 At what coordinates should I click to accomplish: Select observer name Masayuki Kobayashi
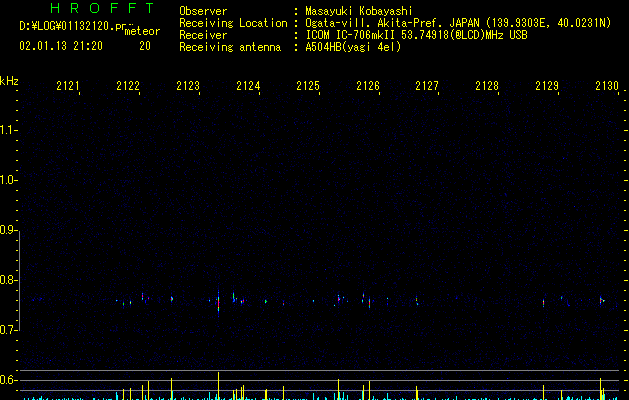(359, 11)
